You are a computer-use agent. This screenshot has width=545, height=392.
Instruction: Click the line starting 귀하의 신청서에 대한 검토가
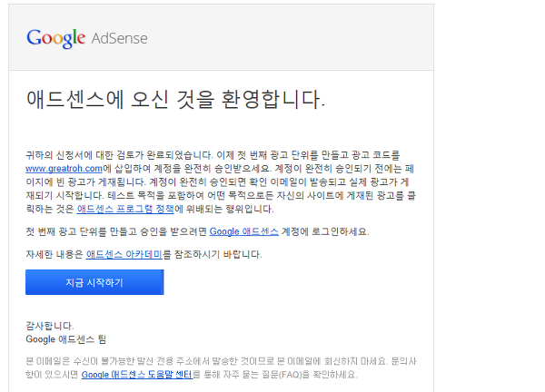pyautogui.click(x=213, y=155)
